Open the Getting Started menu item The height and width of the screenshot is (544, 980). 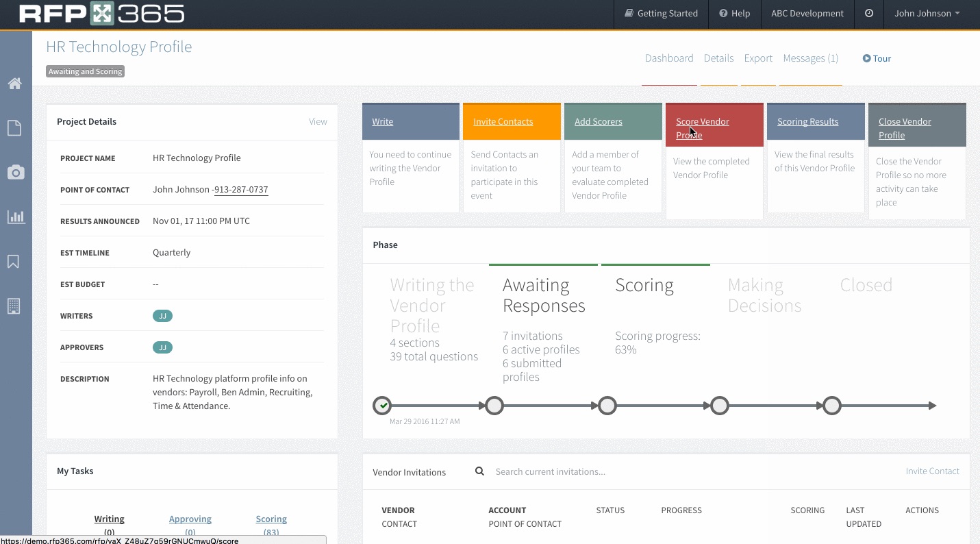661,14
